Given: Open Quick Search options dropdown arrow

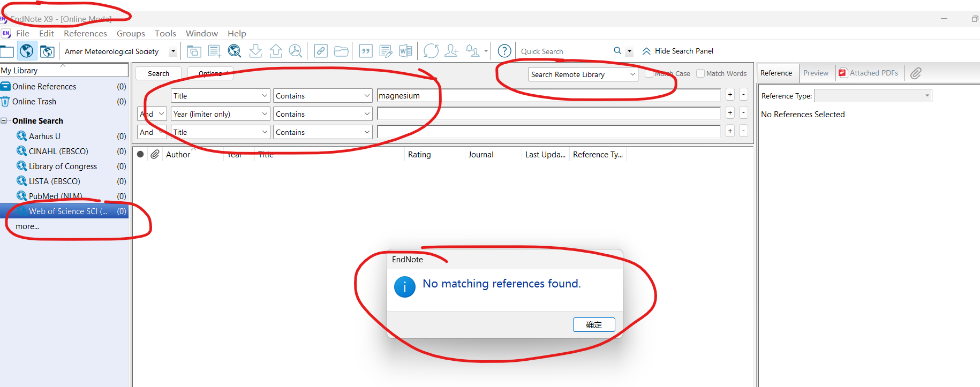Looking at the screenshot, I should click(630, 51).
